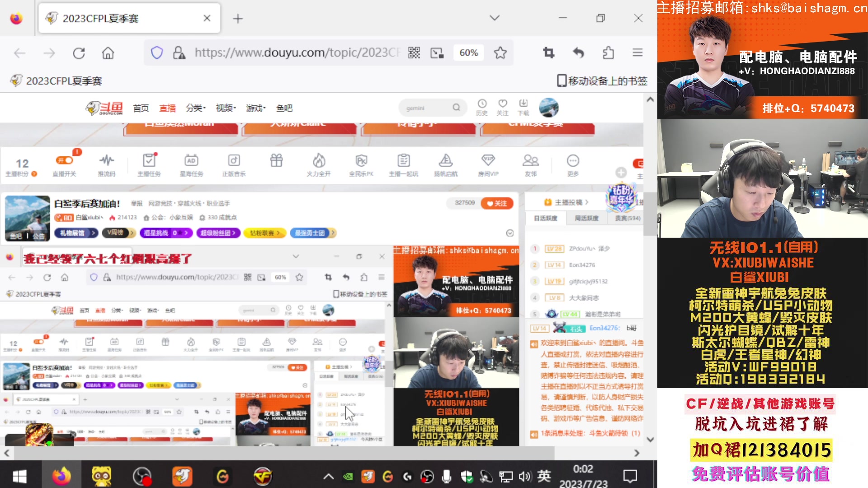Open 鱼吧 in Douyu nav
The width and height of the screenshot is (868, 488).
click(x=284, y=108)
